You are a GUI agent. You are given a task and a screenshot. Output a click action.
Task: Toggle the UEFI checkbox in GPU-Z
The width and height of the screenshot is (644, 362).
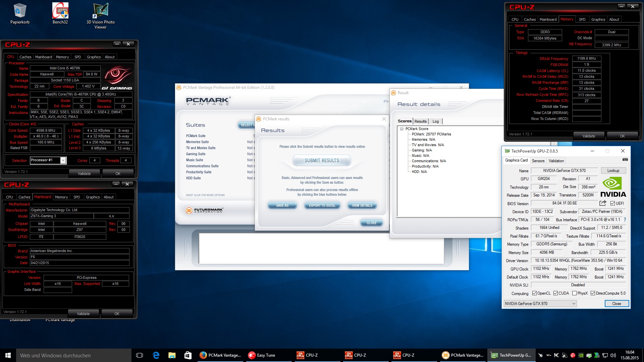[612, 203]
